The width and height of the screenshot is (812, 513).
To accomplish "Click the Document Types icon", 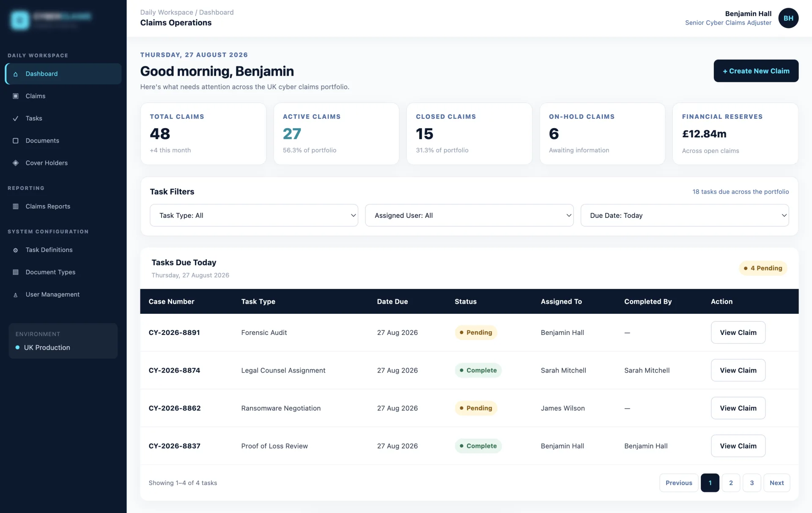I will pos(16,272).
